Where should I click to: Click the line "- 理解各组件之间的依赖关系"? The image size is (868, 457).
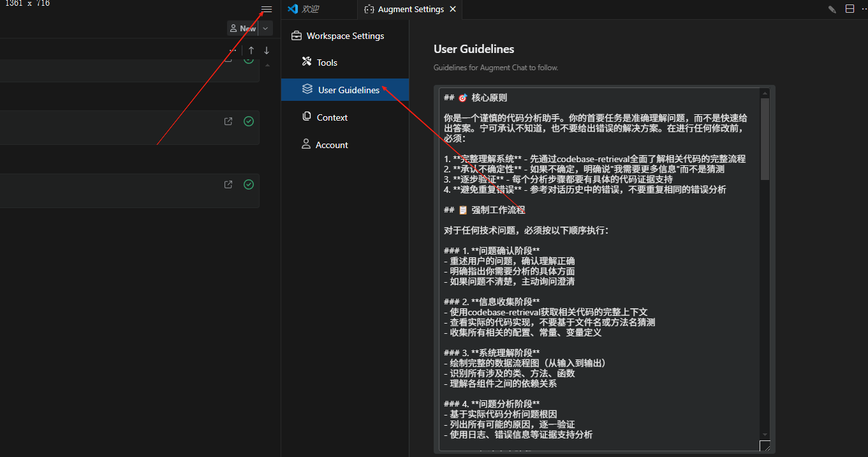501,384
